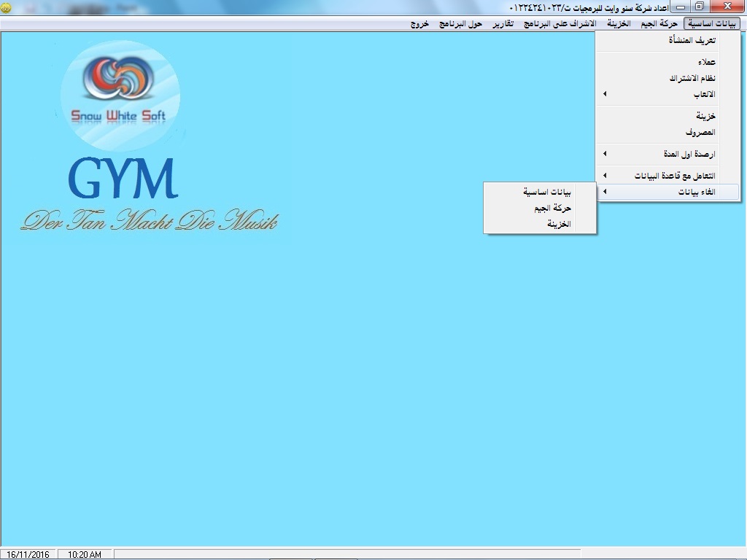Screen dimensions: 747x560
Task: Expand the ارصدة اول المدة submenu
Action: point(692,154)
